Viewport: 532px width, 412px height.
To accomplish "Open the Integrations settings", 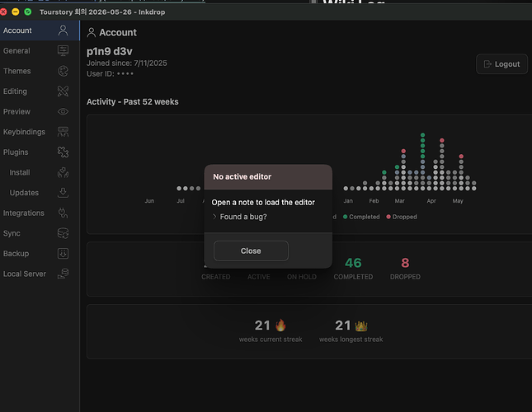I will point(40,213).
